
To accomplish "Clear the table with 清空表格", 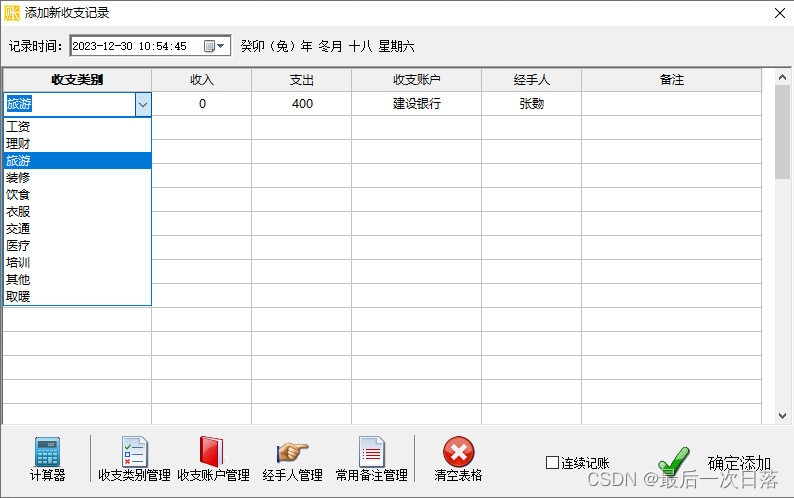I will (x=458, y=459).
